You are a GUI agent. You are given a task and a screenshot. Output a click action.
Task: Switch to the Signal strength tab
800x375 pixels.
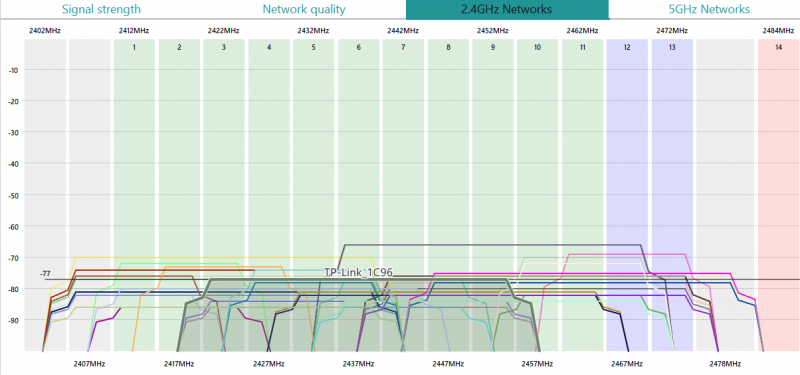pyautogui.click(x=101, y=9)
